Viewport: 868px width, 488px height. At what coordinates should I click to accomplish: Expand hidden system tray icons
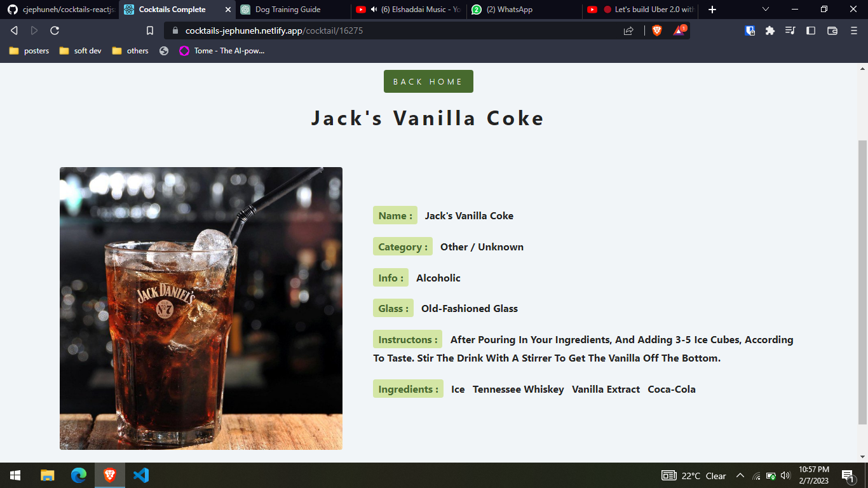click(x=740, y=475)
